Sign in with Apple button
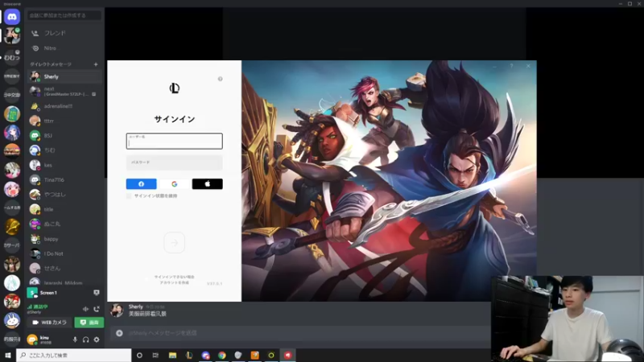This screenshot has height=362, width=644. (208, 184)
